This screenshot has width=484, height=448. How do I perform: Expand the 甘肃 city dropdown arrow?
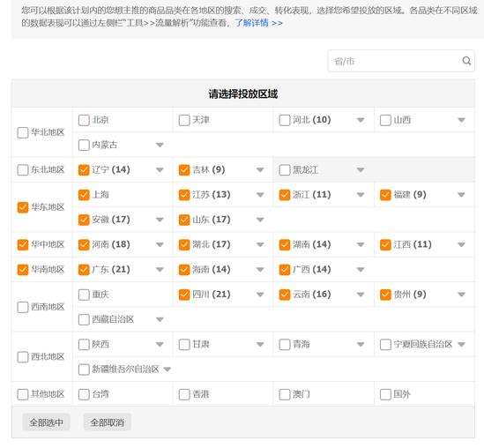(x=260, y=344)
